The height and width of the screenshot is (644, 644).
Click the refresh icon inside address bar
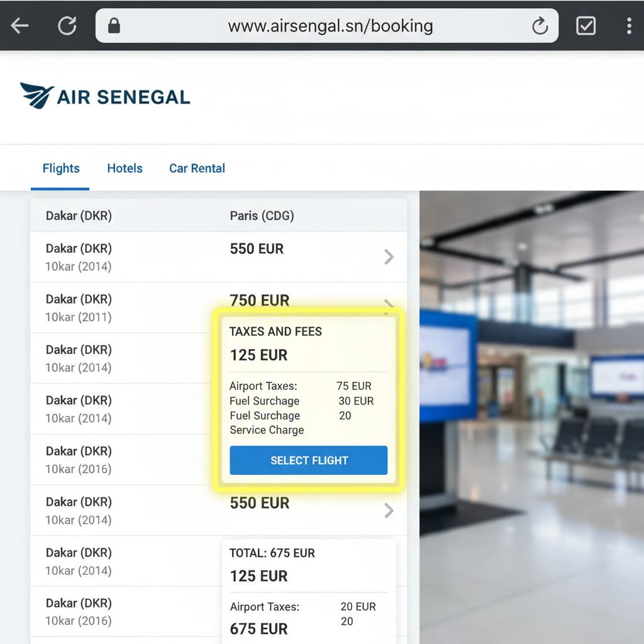tap(540, 26)
